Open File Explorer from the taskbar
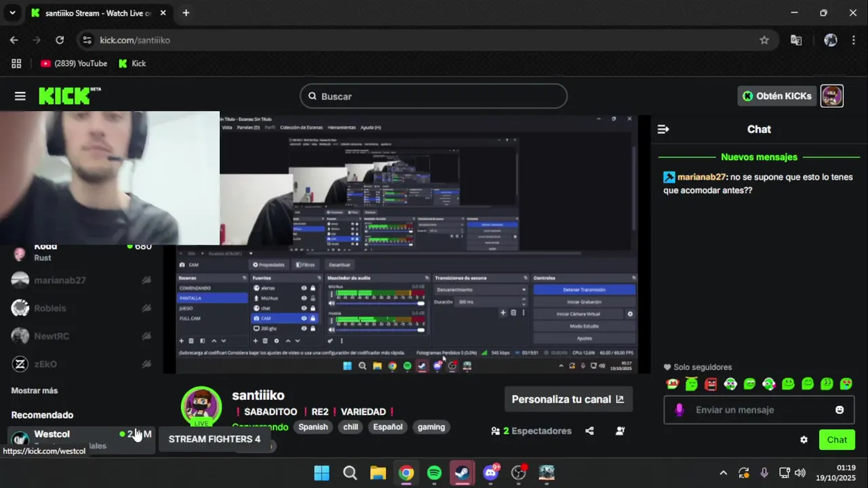 [x=378, y=472]
